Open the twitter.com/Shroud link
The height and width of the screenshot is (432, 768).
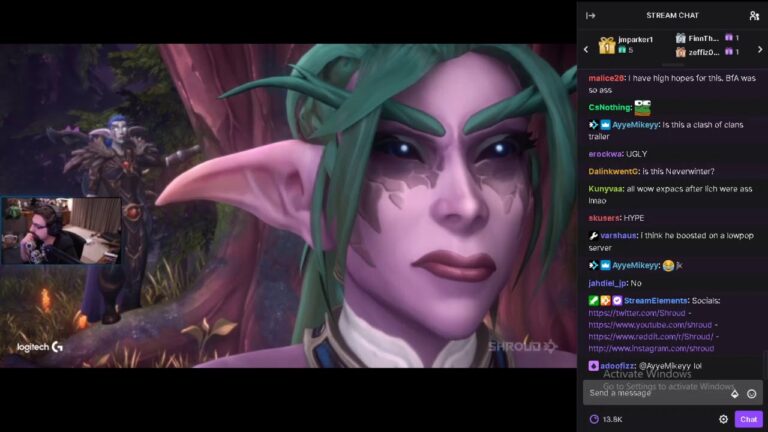[637, 313]
